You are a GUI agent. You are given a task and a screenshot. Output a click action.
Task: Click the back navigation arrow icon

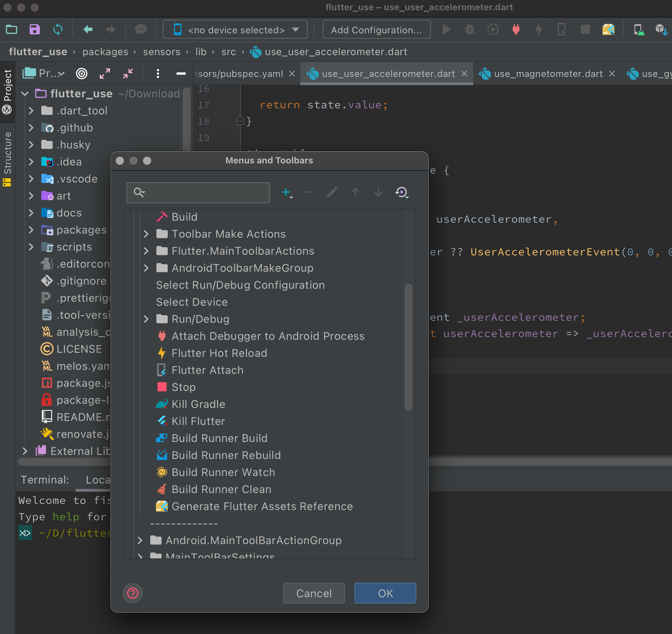click(87, 30)
